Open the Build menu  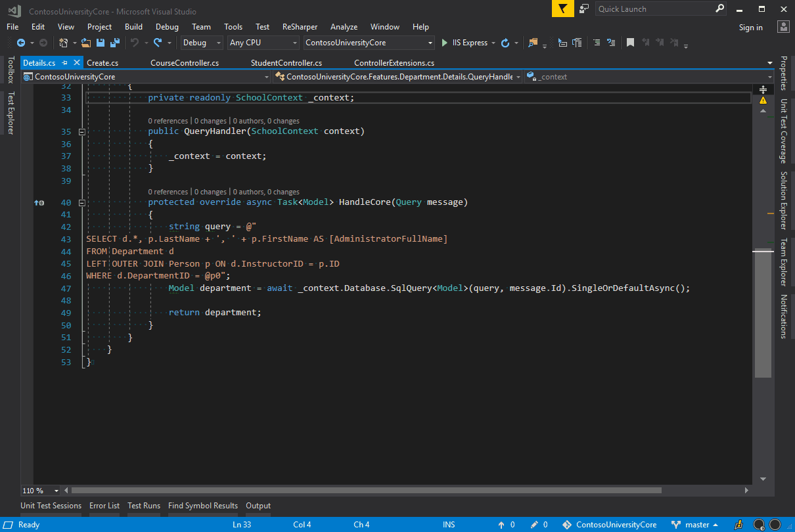pyautogui.click(x=133, y=27)
